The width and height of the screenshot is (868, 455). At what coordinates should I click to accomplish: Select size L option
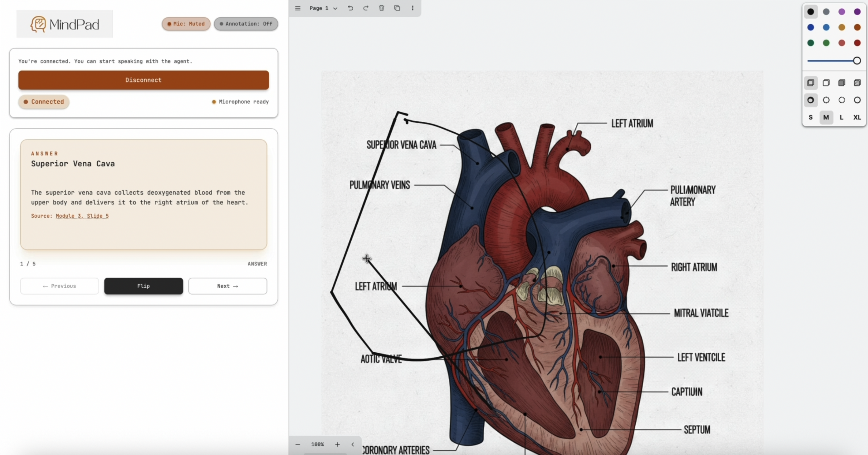click(x=842, y=117)
